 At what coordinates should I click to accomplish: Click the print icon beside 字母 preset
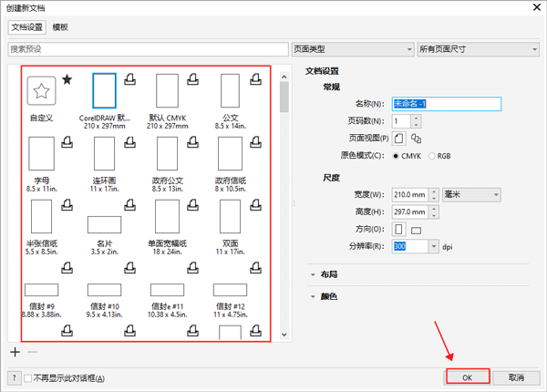click(x=67, y=142)
